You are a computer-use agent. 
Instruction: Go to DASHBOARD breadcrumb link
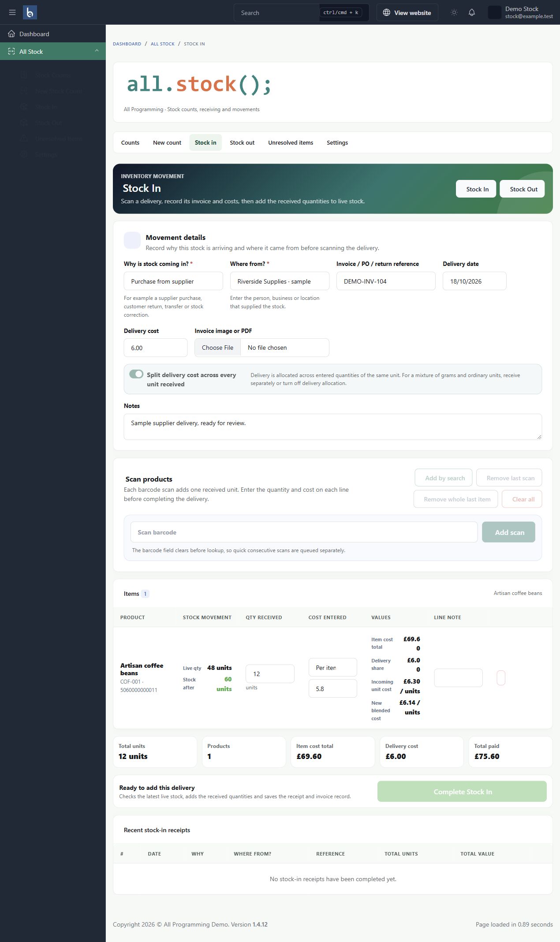tap(127, 44)
